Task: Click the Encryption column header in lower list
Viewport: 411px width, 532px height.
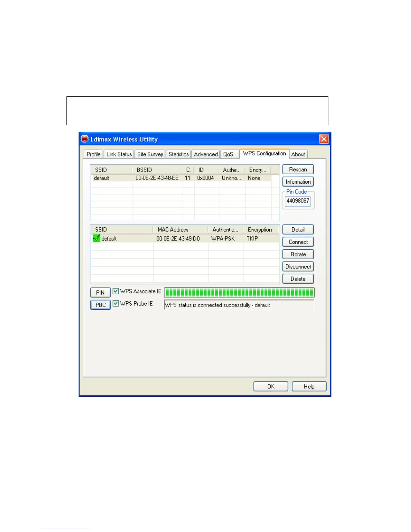Action: [261, 230]
